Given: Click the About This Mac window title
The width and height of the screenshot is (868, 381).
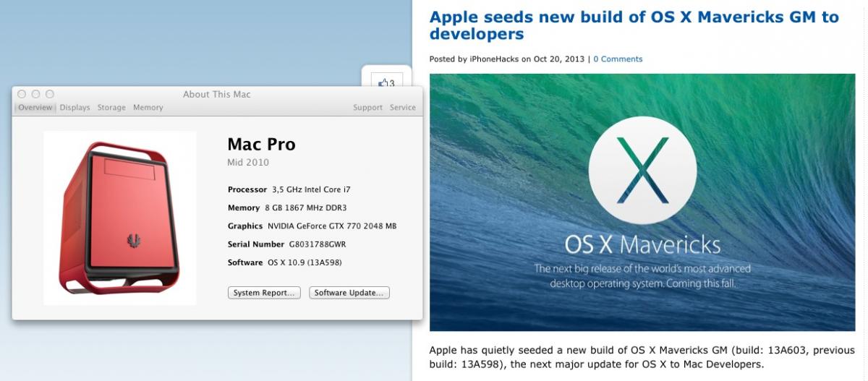Looking at the screenshot, I should 217,94.
